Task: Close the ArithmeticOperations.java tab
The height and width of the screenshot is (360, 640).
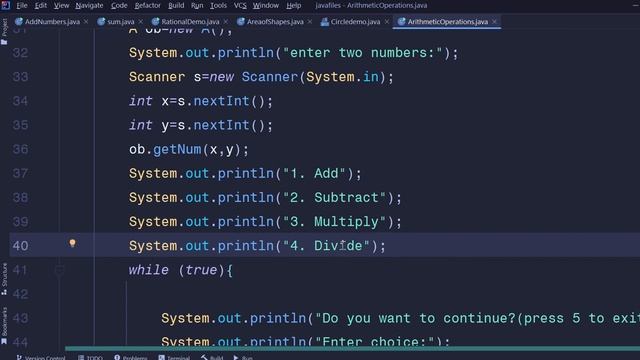Action: [494, 22]
